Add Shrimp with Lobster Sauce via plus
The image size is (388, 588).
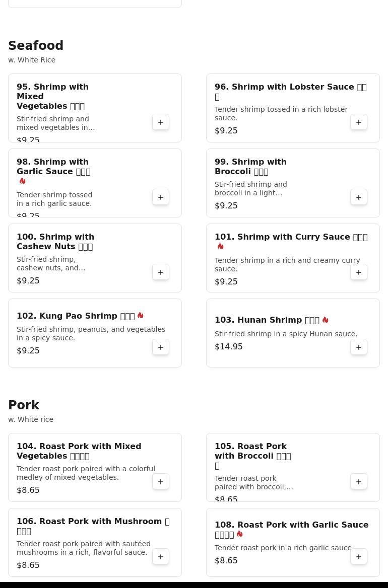359,122
